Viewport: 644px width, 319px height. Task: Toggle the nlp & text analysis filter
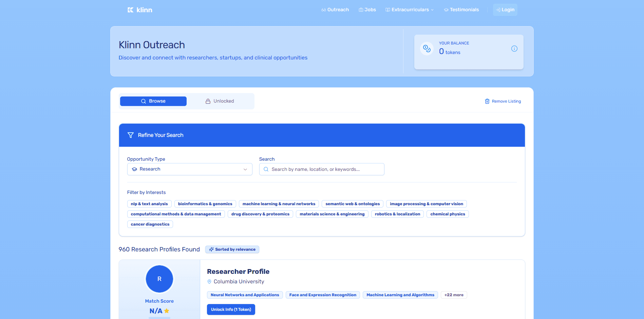pos(149,204)
